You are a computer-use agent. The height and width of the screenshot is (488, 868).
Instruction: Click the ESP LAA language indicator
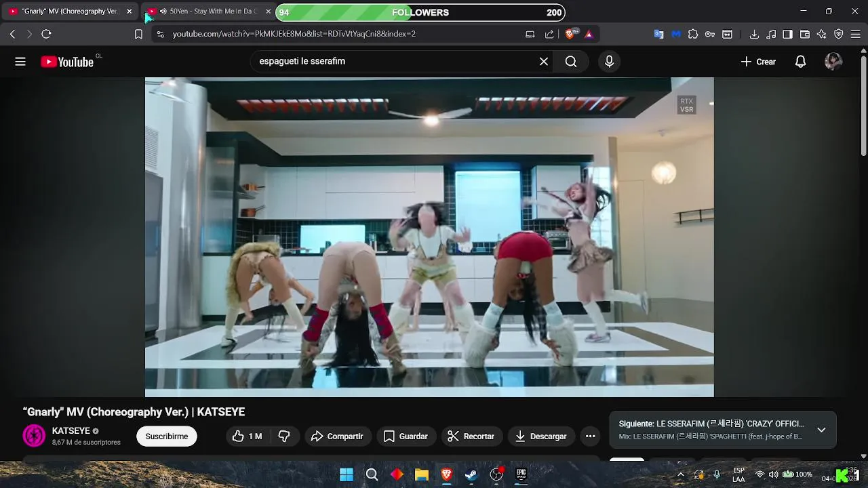tap(738, 474)
